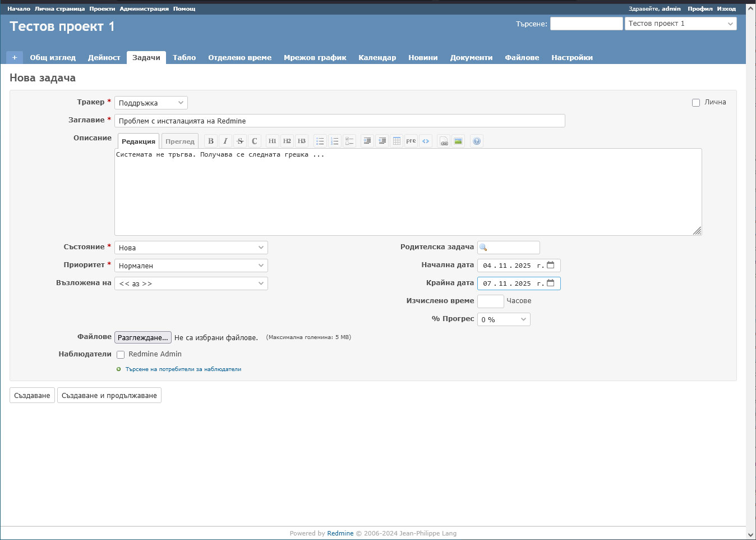Viewport: 756px width, 540px height.
Task: Insert a table into the description
Action: [x=397, y=141]
